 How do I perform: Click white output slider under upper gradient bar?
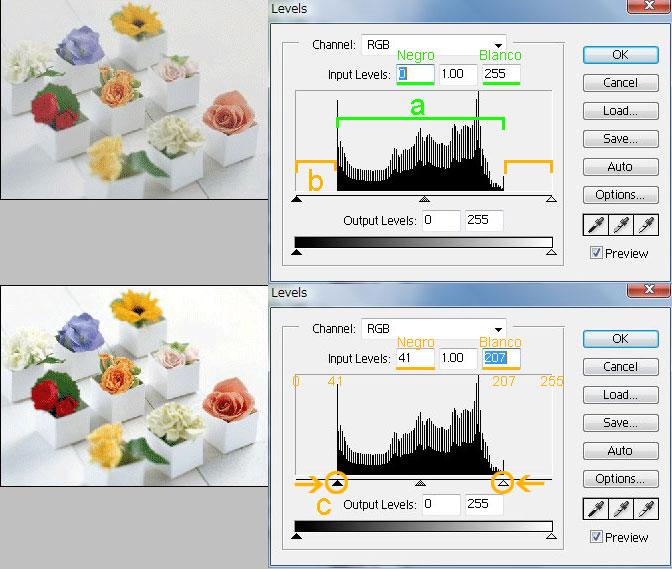pos(552,252)
